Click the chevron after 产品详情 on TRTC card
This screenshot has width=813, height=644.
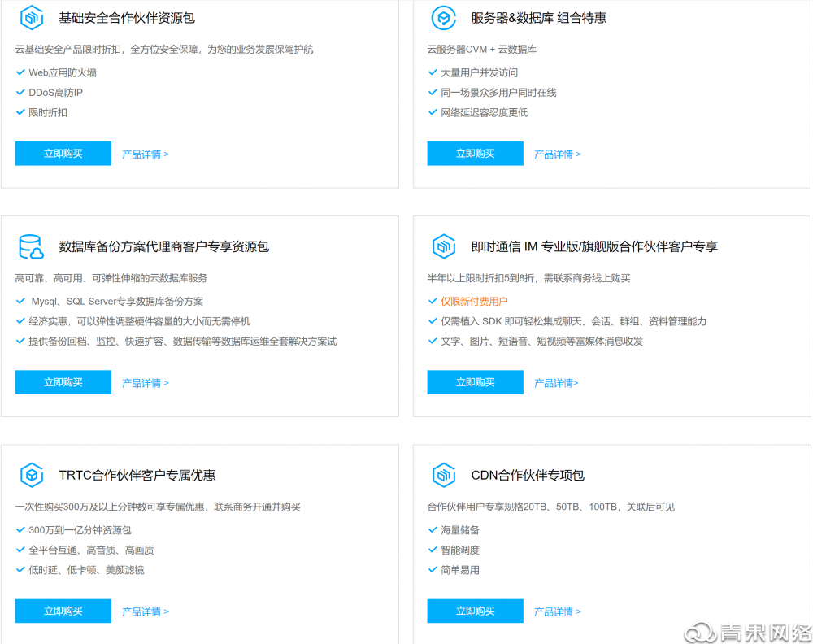[167, 611]
